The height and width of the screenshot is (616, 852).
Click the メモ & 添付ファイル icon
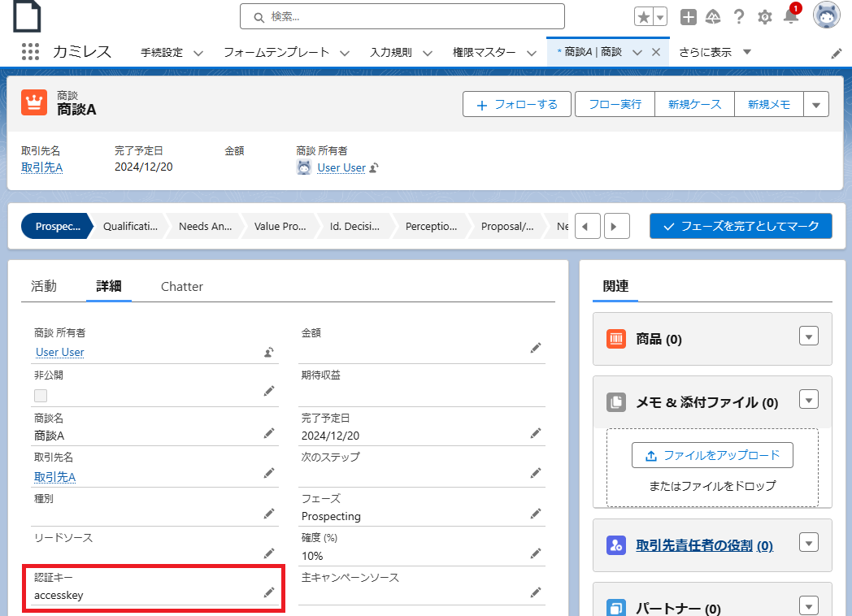616,402
